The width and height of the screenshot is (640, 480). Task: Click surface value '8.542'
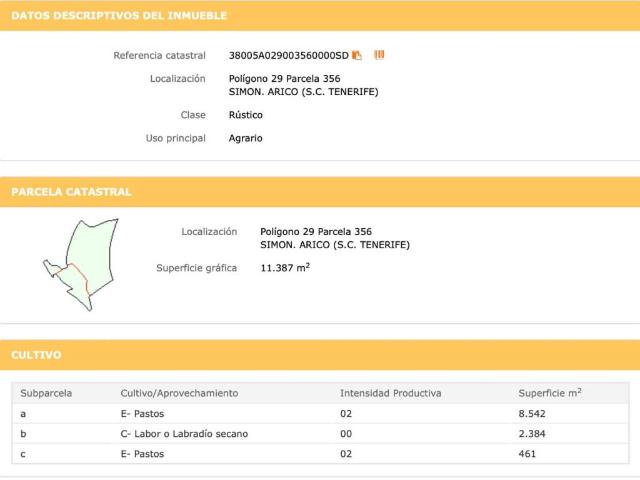click(x=532, y=414)
